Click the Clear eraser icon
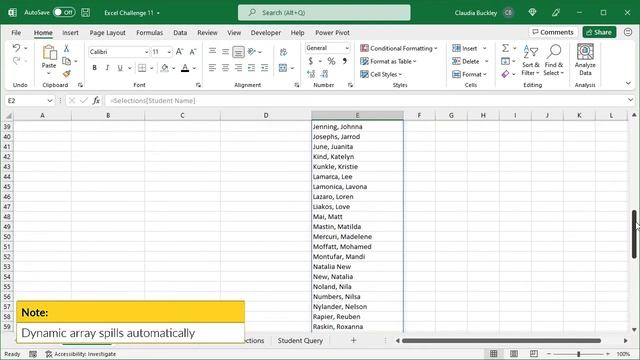The width and height of the screenshot is (640, 360). [x=505, y=74]
